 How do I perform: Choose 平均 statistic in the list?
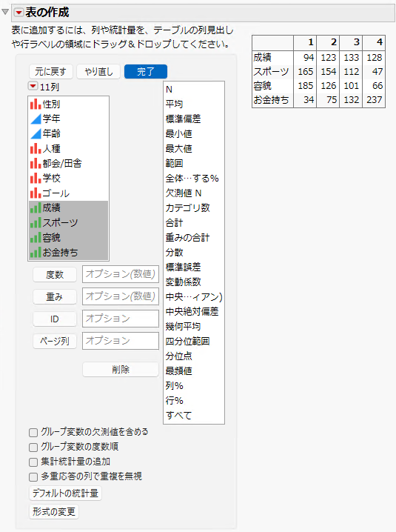click(x=174, y=104)
